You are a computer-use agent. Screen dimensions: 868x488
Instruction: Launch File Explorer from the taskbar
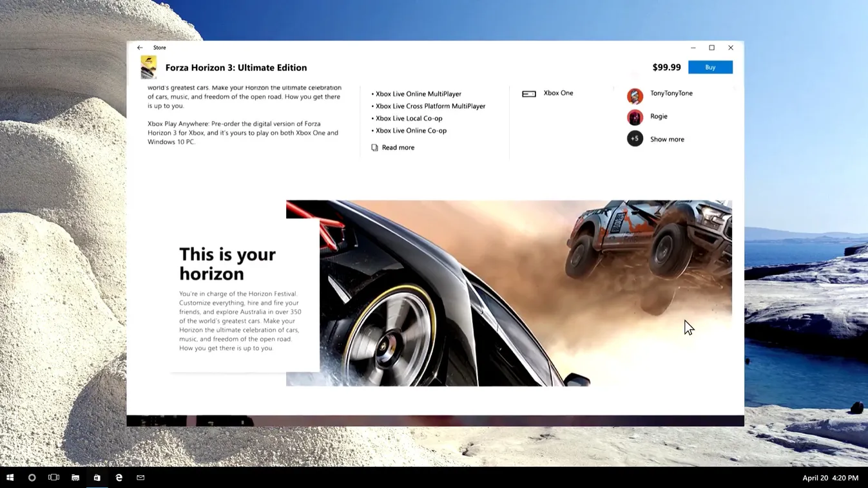[x=75, y=478]
